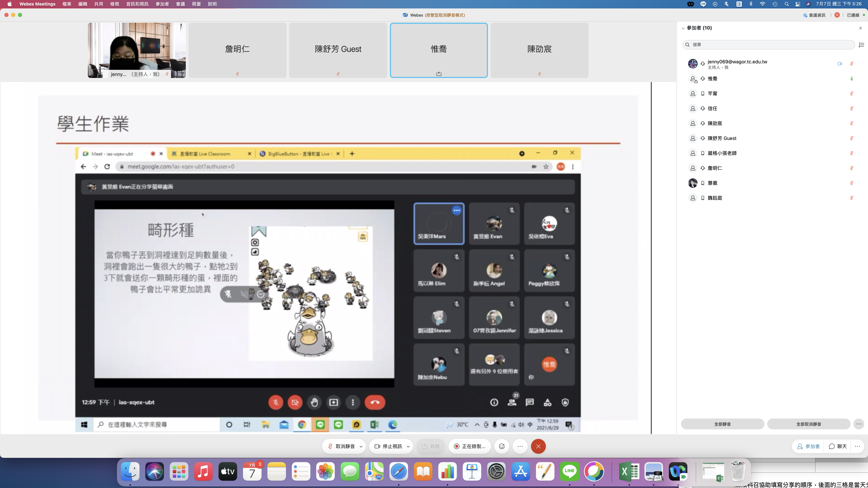This screenshot has height=488, width=868.
Task: Click the participant 搜尋 search field
Action: click(768, 45)
